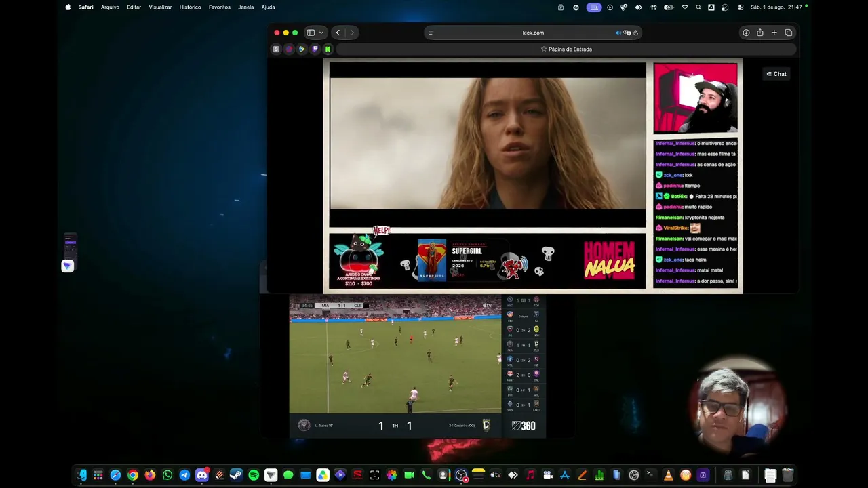Screen dimensions: 868x488
Task: Open Spotify from the Dock
Action: [x=254, y=475]
